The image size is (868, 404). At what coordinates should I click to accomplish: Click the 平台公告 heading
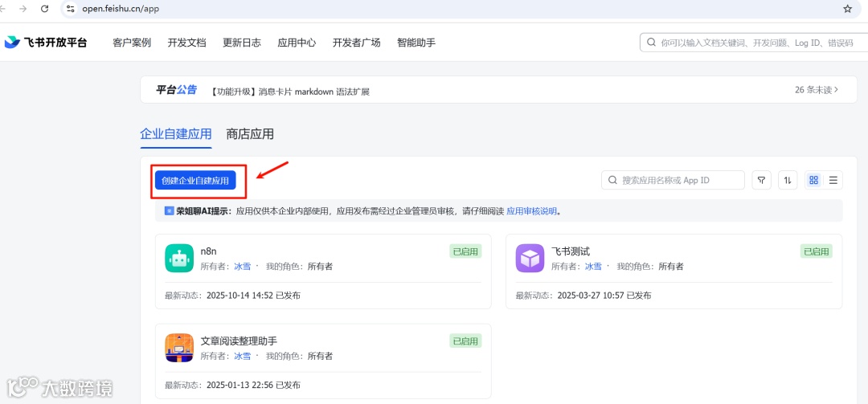pos(175,90)
